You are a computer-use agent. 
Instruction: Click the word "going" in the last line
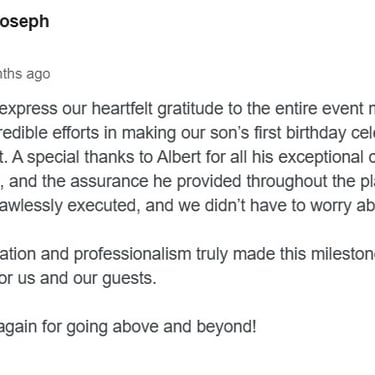point(88,327)
